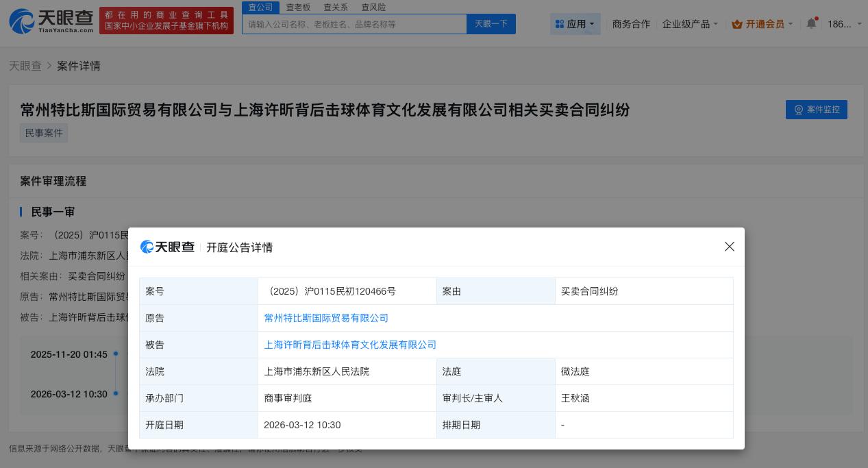868x468 pixels.
Task: Select the 查风险 search tab
Action: point(373,7)
